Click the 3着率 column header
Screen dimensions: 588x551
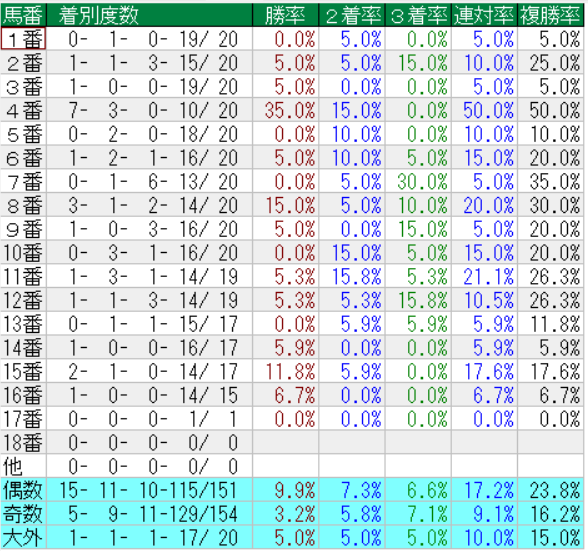pyautogui.click(x=418, y=15)
